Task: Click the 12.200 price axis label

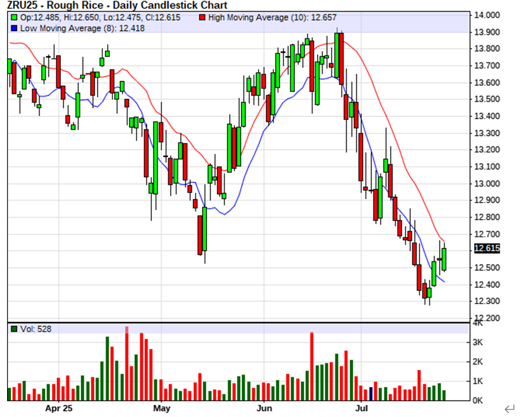Action: click(x=487, y=318)
